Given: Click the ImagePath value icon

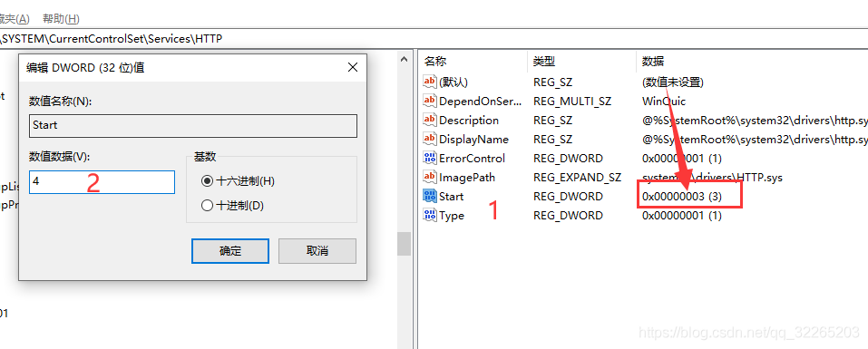Looking at the screenshot, I should coord(430,177).
